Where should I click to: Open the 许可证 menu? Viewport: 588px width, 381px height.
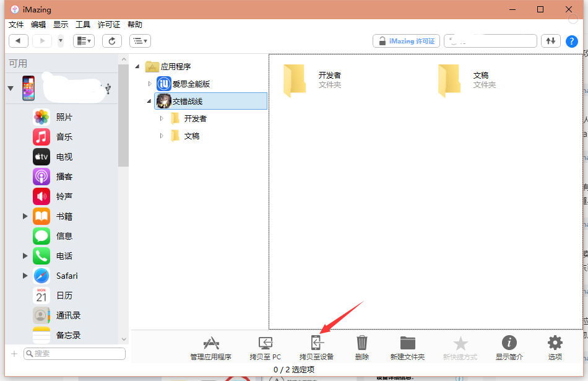click(109, 25)
